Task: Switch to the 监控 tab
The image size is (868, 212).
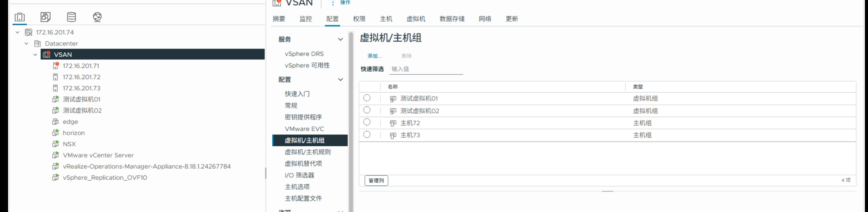Action: coord(306,19)
